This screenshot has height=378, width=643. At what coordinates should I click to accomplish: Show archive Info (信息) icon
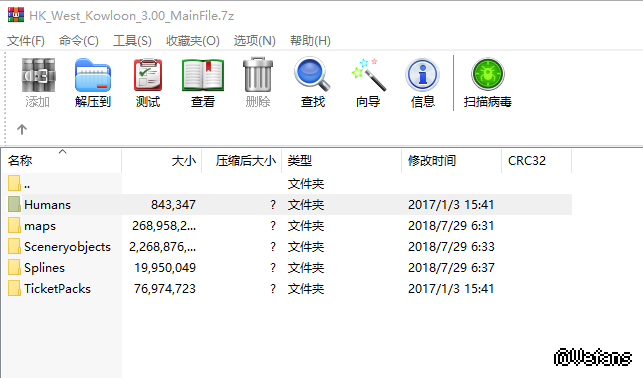coord(423,82)
